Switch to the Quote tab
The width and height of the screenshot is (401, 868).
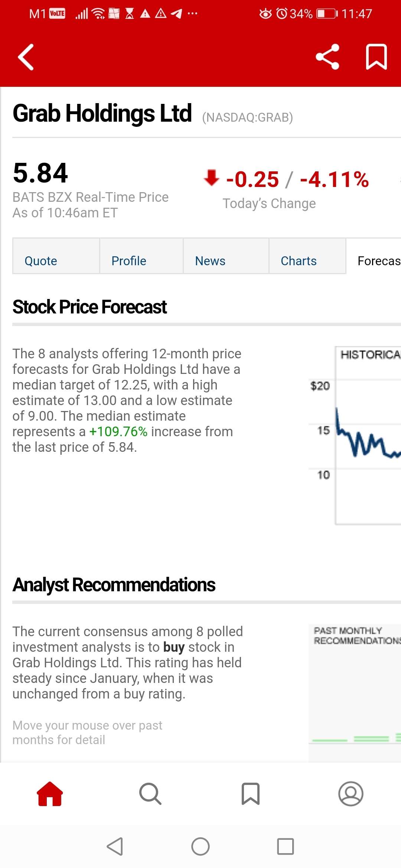pyautogui.click(x=41, y=261)
